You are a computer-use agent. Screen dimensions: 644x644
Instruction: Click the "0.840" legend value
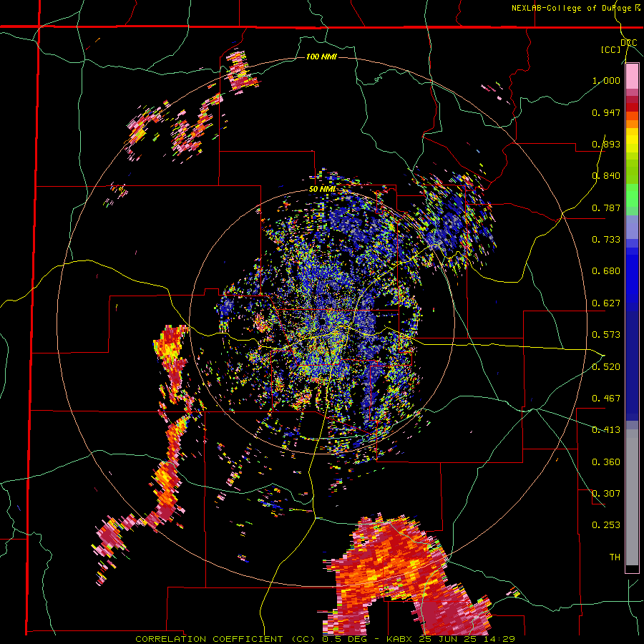[606, 176]
